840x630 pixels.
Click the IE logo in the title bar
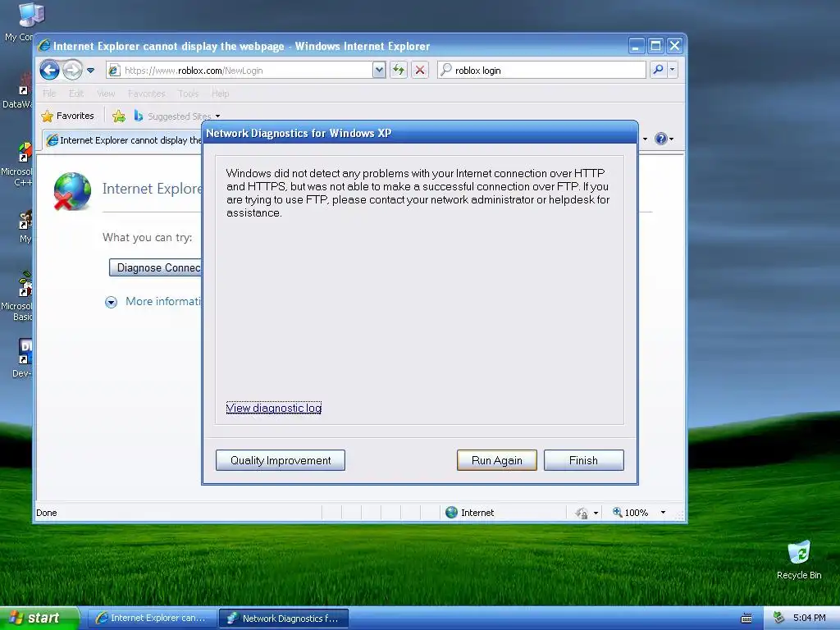click(44, 46)
